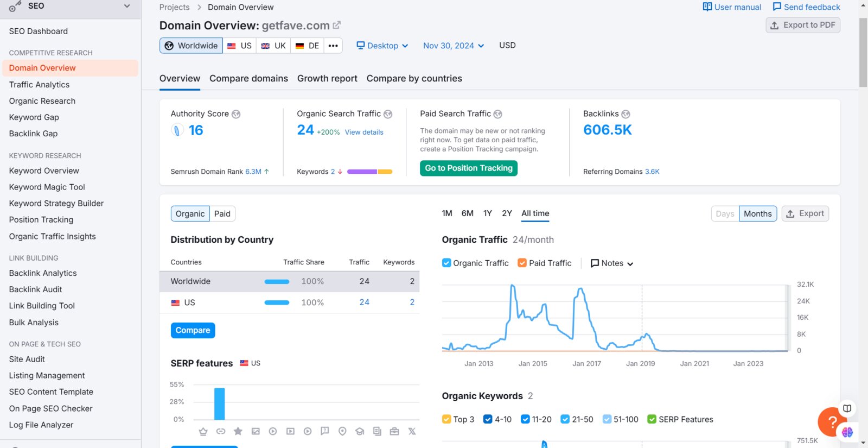The height and width of the screenshot is (448, 868).
Task: Open the User manual link
Action: click(x=732, y=7)
